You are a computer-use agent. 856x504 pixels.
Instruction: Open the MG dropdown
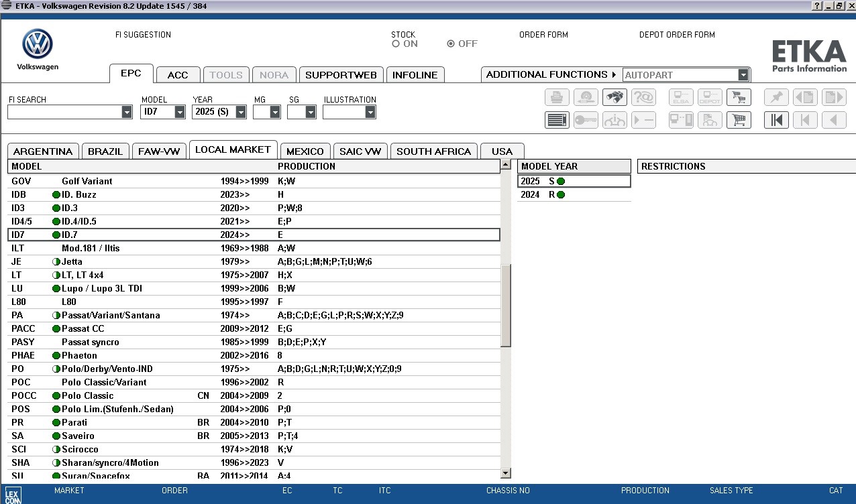[275, 112]
